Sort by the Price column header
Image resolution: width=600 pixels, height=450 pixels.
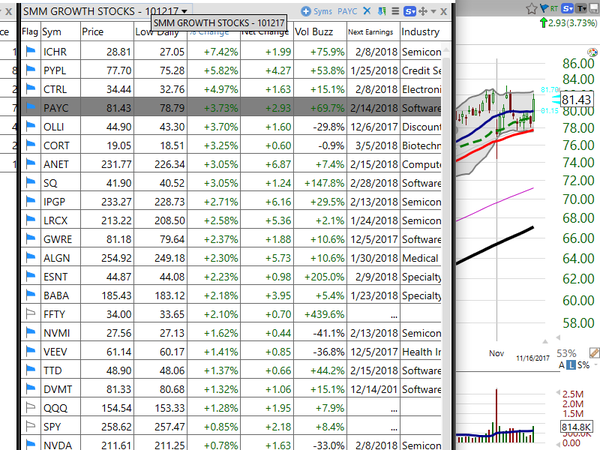(x=107, y=32)
